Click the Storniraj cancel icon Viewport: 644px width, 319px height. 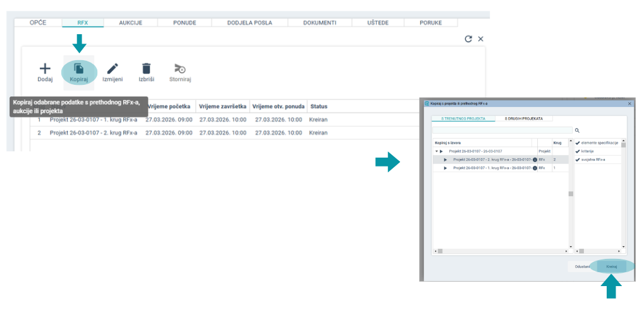[x=180, y=68]
